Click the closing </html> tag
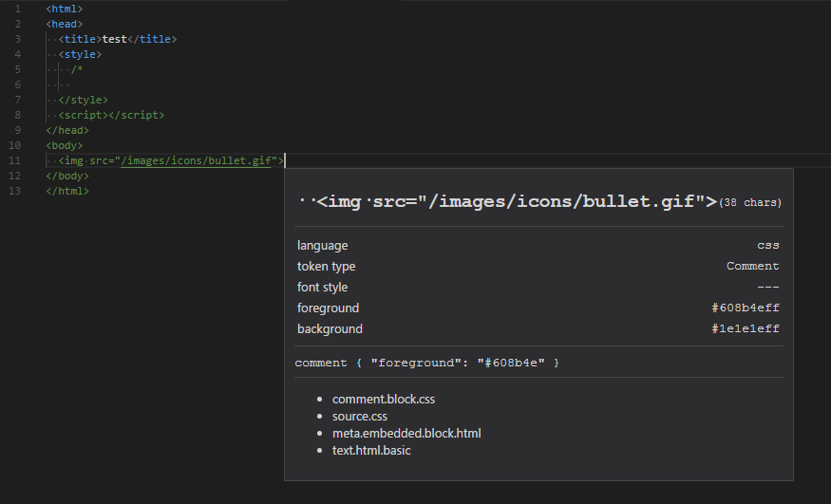Image resolution: width=831 pixels, height=504 pixels. pos(67,191)
